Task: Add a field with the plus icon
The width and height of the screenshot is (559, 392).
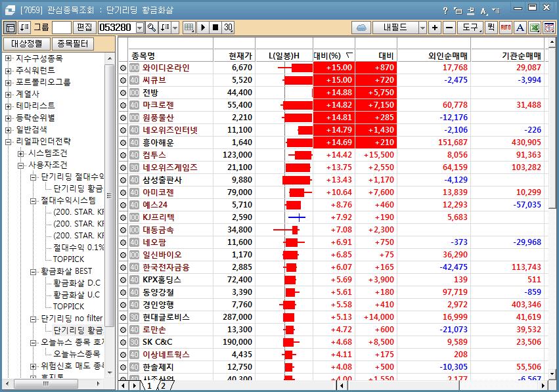Action: pyautogui.click(x=435, y=28)
